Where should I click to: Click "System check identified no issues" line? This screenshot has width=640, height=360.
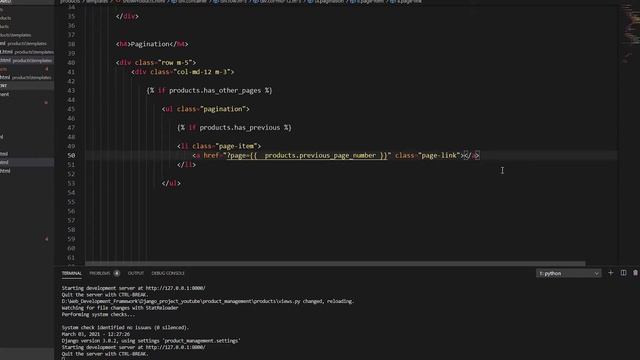tap(125, 327)
